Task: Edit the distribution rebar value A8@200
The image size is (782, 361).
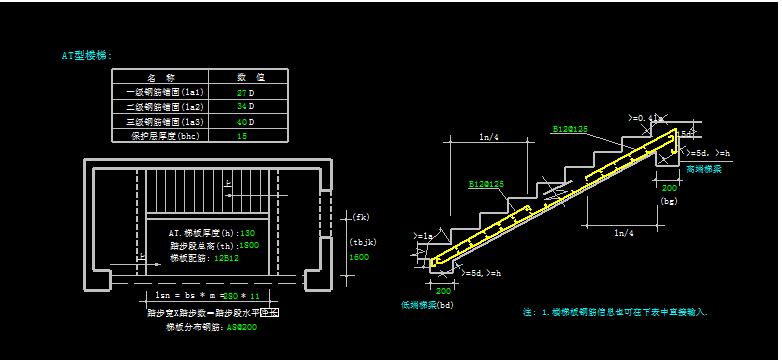Action: 242,328
